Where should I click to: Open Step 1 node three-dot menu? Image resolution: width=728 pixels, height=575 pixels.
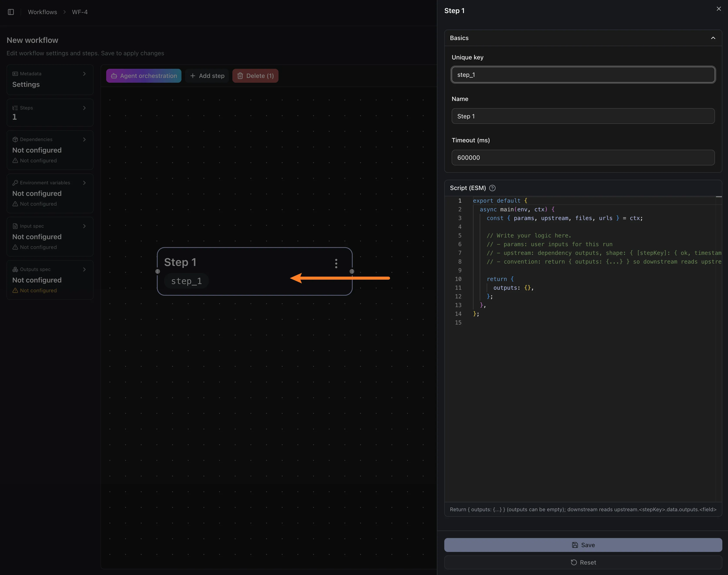point(336,263)
